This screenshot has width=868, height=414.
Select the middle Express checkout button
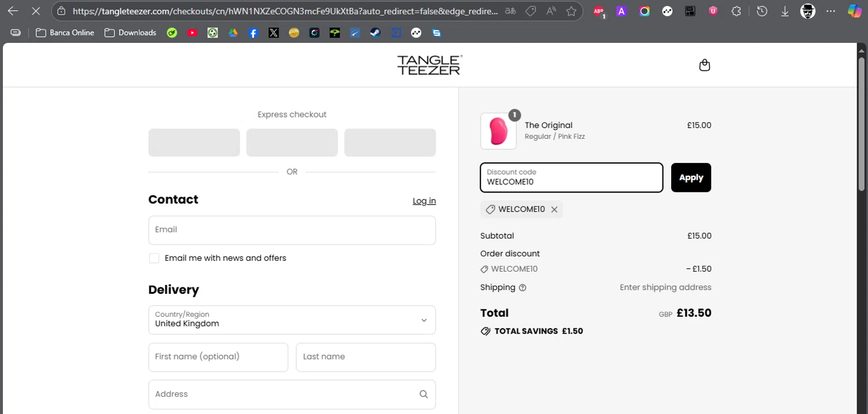tap(292, 142)
